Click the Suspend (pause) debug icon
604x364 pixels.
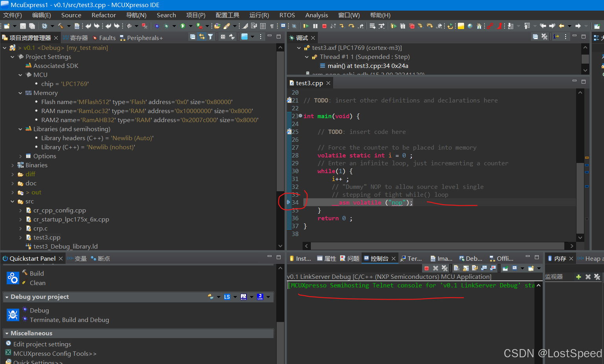coord(315,26)
